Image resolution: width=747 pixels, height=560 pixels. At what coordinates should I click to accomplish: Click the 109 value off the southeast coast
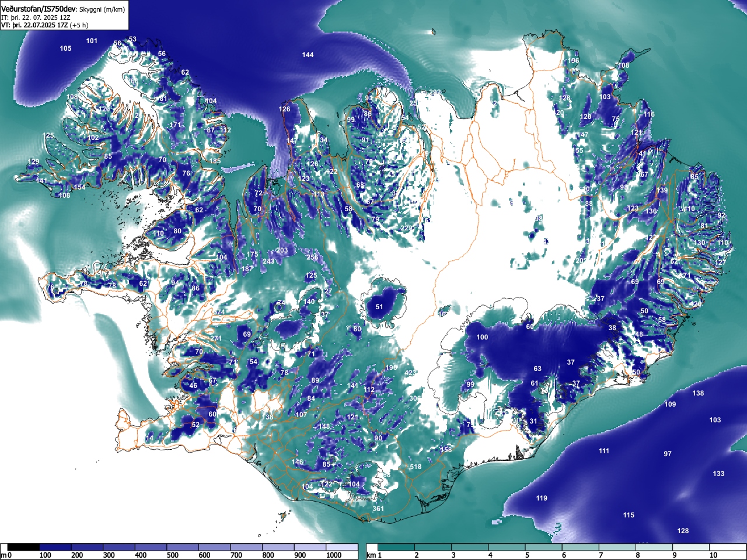click(670, 404)
